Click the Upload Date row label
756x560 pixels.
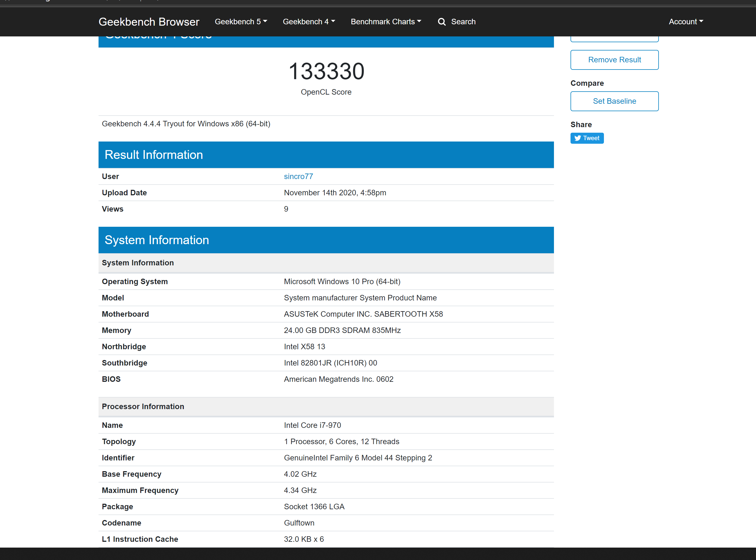click(x=124, y=193)
